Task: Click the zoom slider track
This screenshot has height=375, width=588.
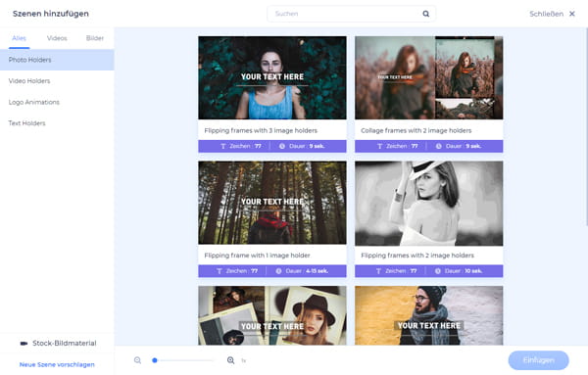Action: click(184, 360)
